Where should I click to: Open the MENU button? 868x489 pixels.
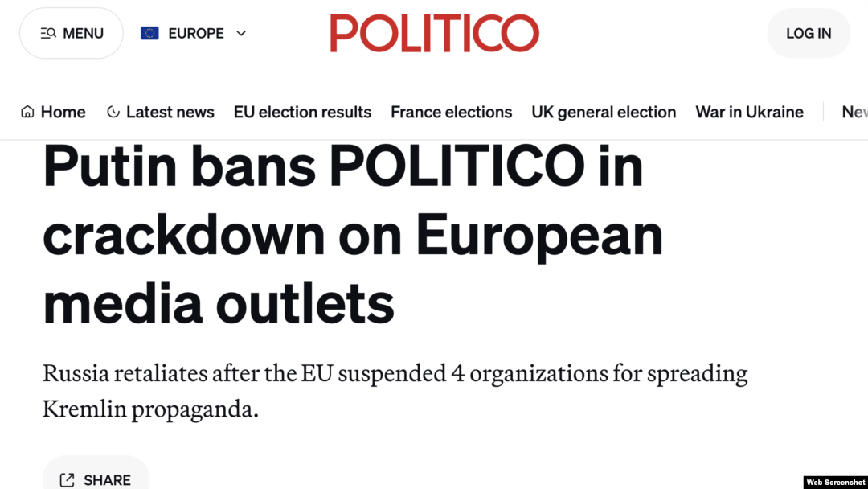coord(72,33)
